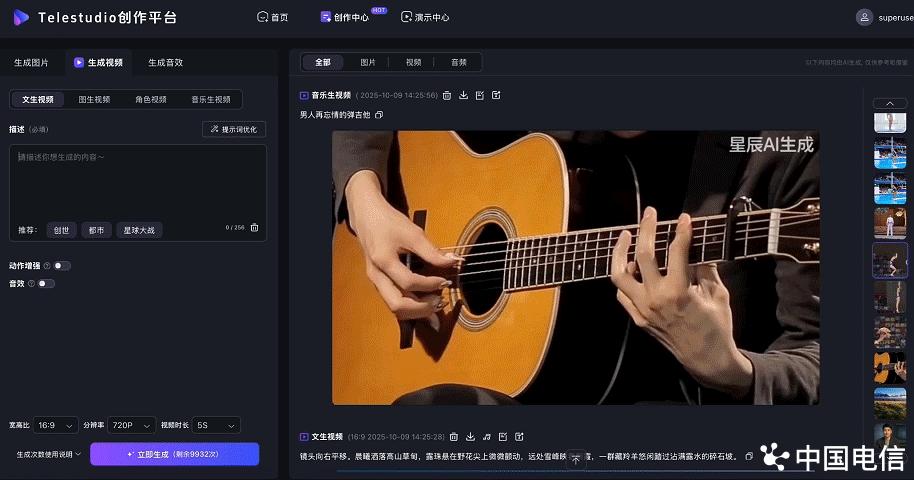Click the help icon next to 音效
Screen dimensions: 914x480
tap(31, 283)
